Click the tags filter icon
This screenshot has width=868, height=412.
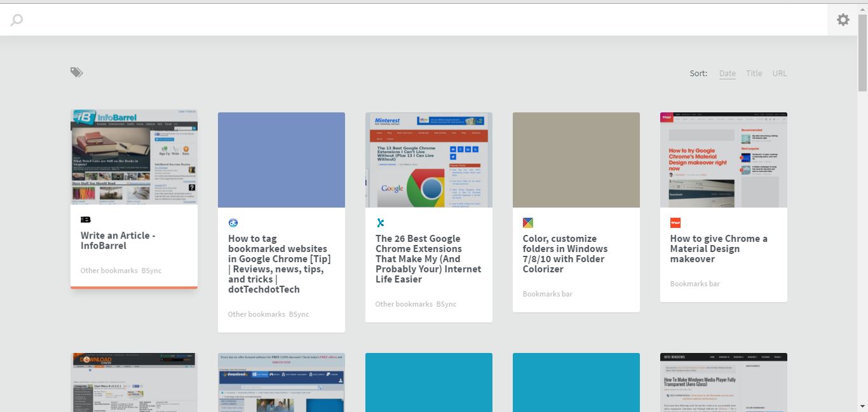click(x=77, y=72)
